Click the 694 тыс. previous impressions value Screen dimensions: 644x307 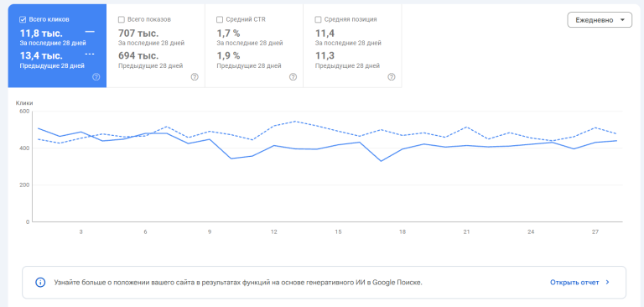pyautogui.click(x=138, y=56)
